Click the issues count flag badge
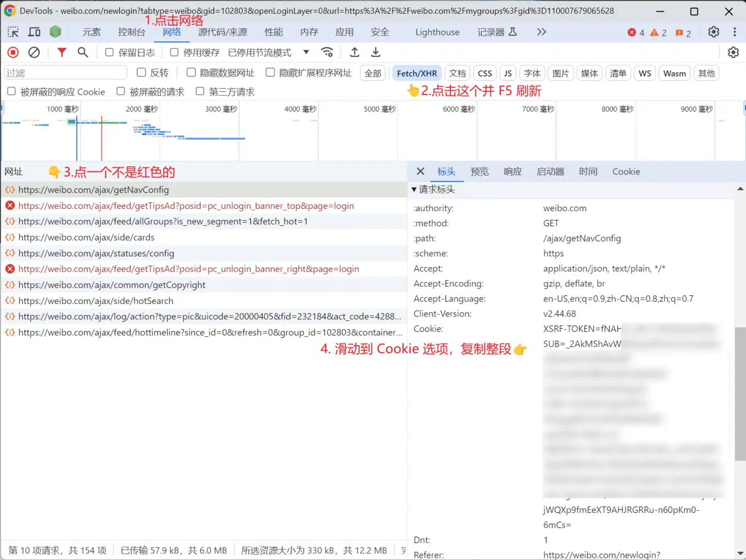 coord(683,33)
